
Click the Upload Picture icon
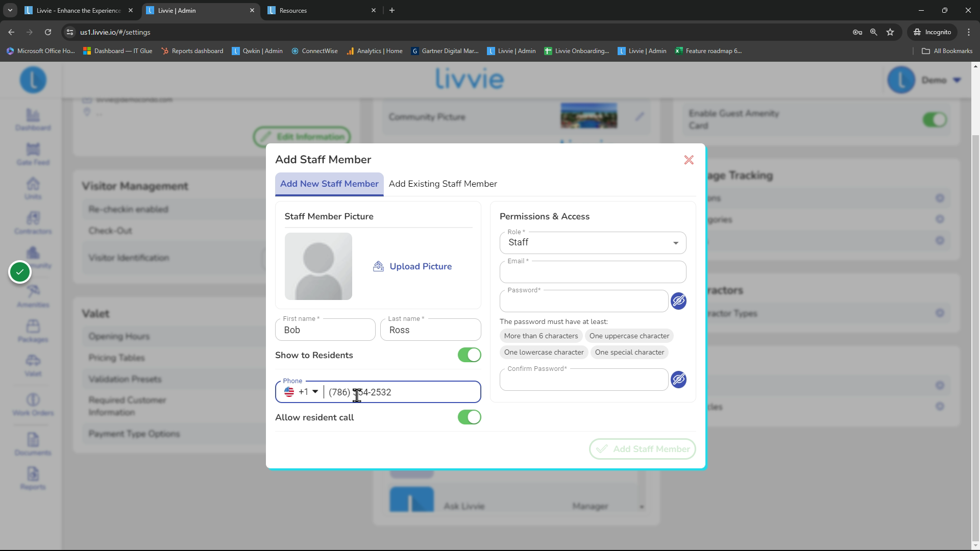(378, 266)
